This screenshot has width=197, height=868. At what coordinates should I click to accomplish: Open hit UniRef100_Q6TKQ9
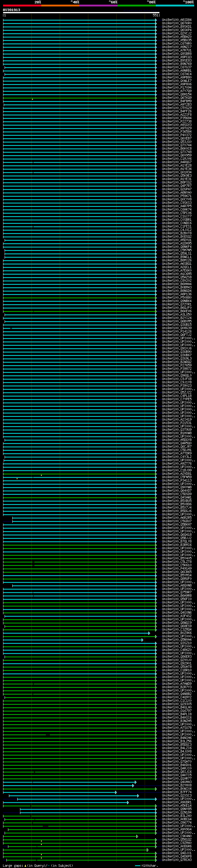point(176,98)
